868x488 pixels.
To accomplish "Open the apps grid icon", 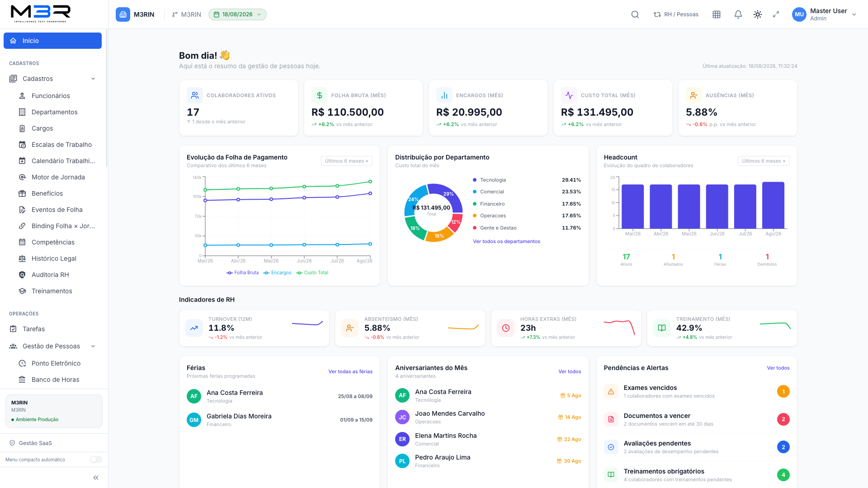I will click(717, 14).
